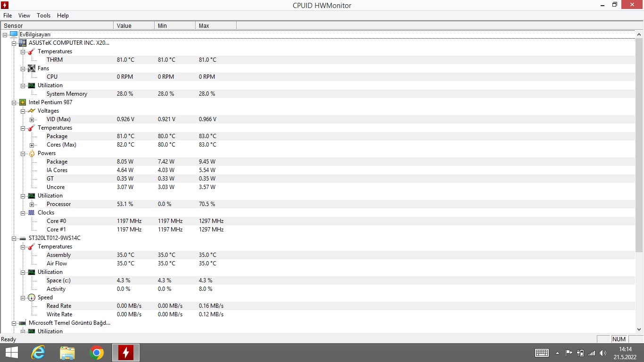Click the Voltages category icon
Viewport: 644px width, 362px height.
(x=32, y=111)
